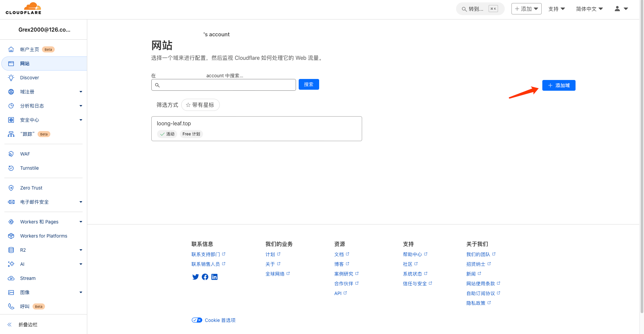644x334 pixels.
Task: Click the "跟踪" network icon
Action: [11, 134]
